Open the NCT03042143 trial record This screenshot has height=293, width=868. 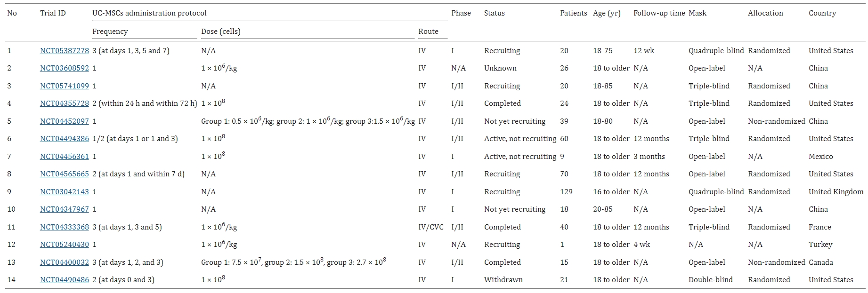click(64, 192)
